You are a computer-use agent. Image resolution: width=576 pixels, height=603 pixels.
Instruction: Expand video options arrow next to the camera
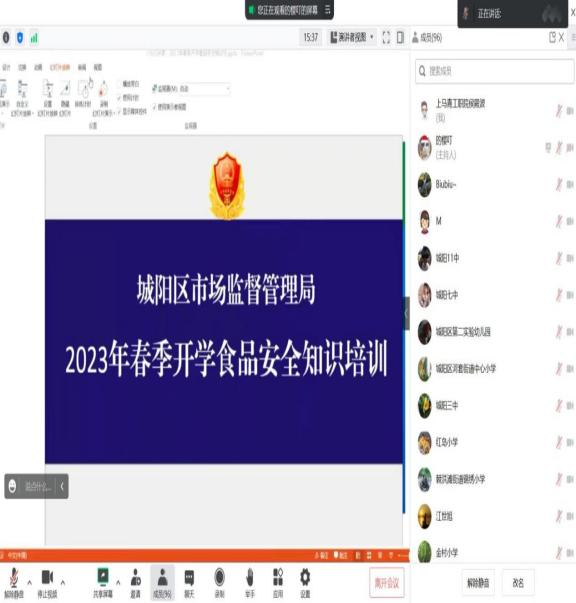tap(63, 583)
